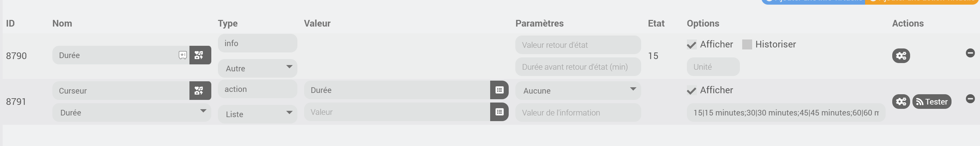
Task: Click list icon beside the Durée value field
Action: point(499,90)
